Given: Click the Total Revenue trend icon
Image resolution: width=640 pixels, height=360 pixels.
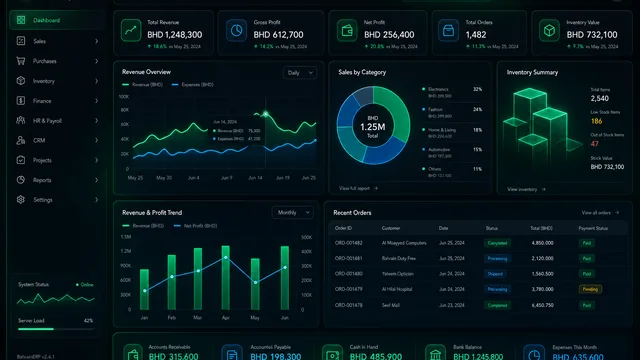Looking at the screenshot, I should pos(131,30).
